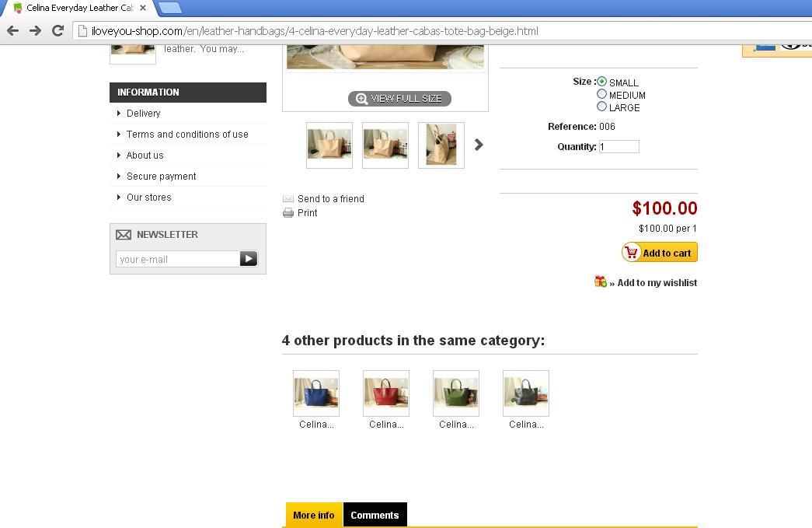812x528 pixels.
Task: Click the VIEW FULL SIZE button
Action: click(x=400, y=99)
